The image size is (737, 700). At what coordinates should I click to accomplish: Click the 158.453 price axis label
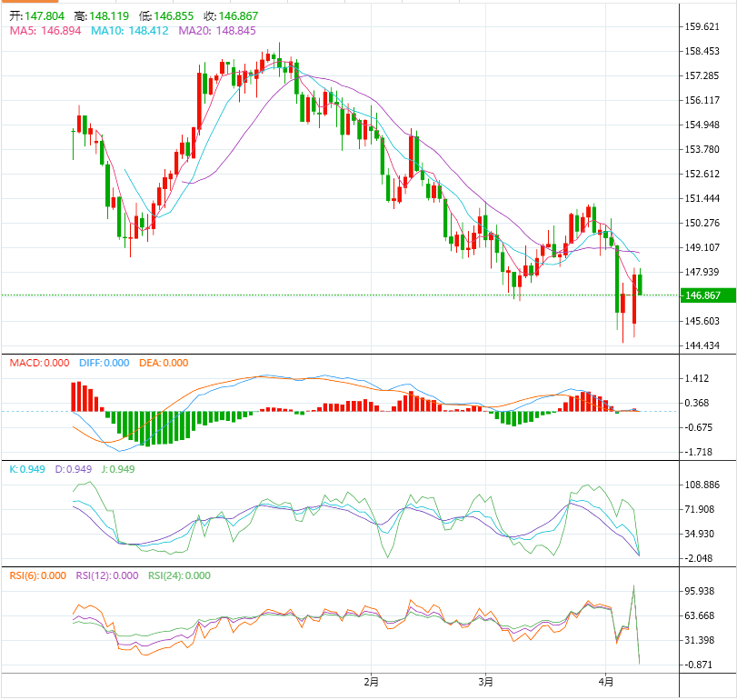click(x=702, y=51)
